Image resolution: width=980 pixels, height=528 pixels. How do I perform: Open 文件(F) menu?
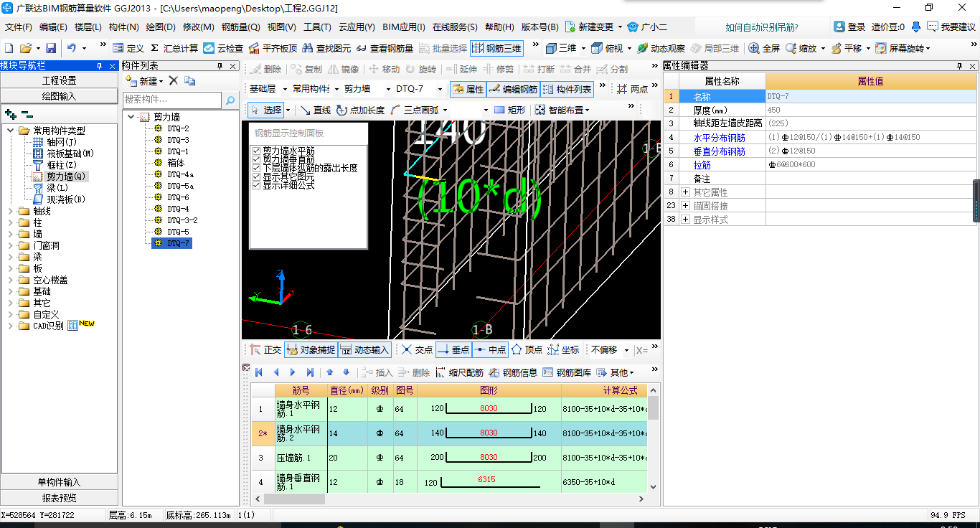point(19,27)
